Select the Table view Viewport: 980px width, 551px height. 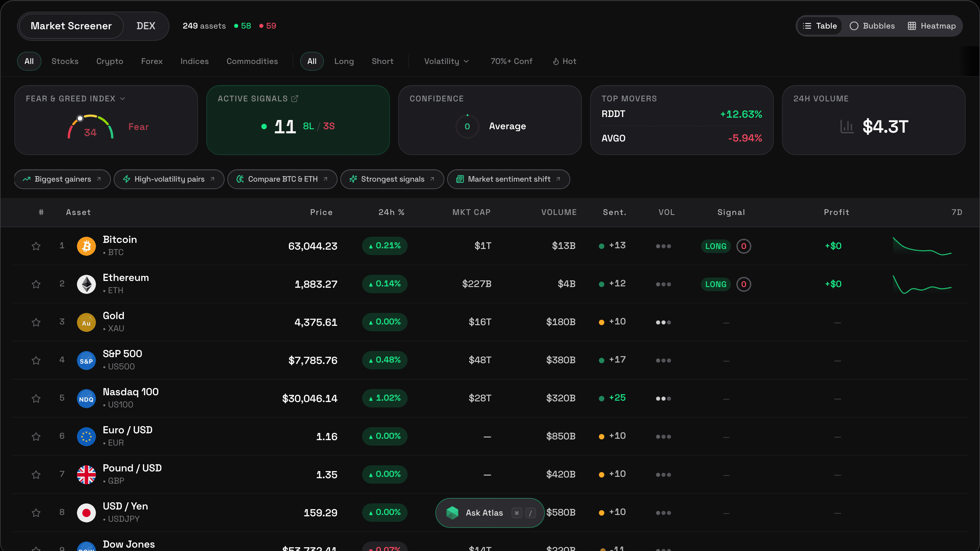tap(820, 26)
